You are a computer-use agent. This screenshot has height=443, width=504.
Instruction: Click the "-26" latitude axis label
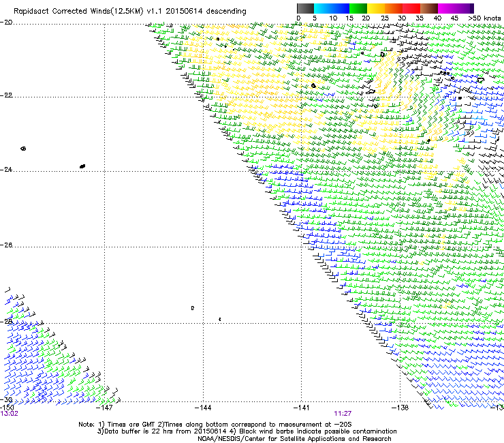pos(6,245)
